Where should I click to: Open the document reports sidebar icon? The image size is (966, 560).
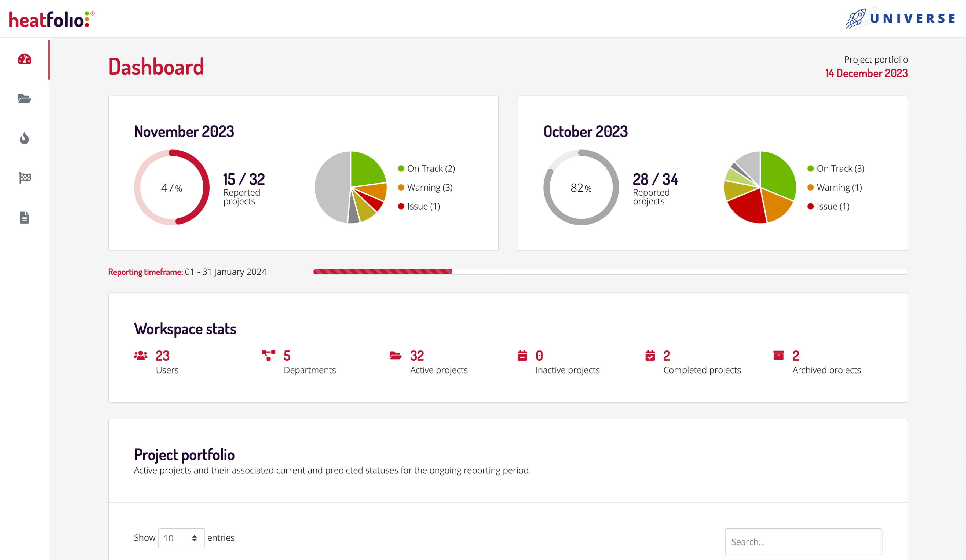pos(24,217)
